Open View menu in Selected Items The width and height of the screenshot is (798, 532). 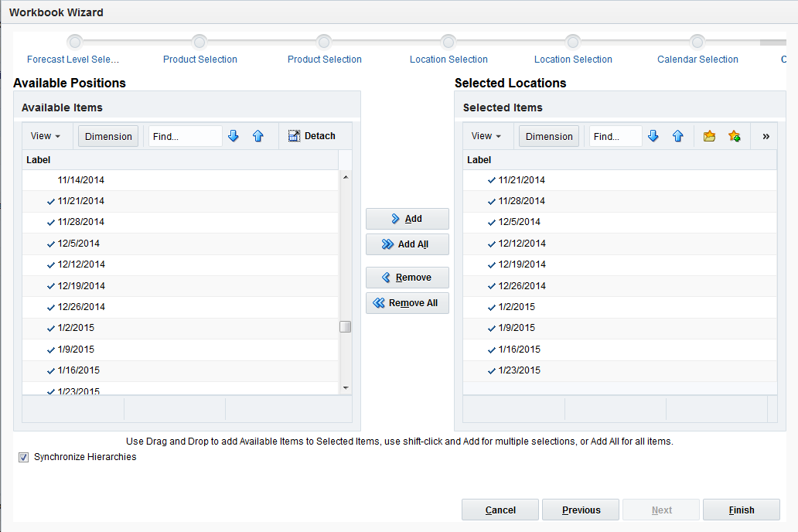(x=486, y=136)
